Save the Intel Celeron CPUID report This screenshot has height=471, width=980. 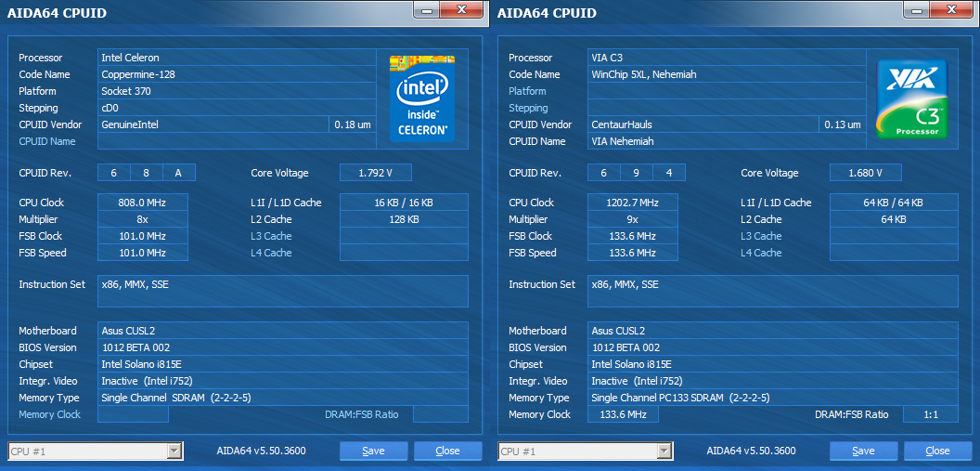pos(374,451)
